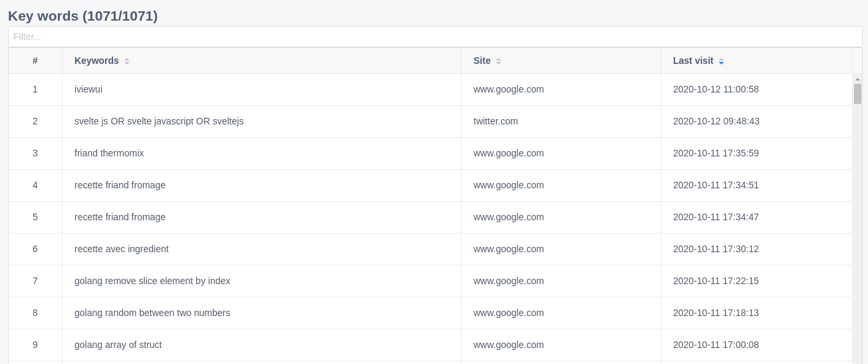Click timestamp 2020-10-11 17:35:59
Viewport: 868px width, 364px height.
716,153
